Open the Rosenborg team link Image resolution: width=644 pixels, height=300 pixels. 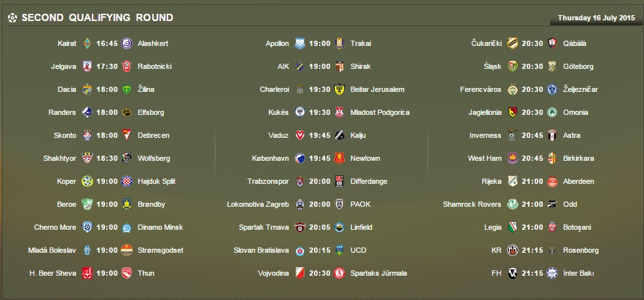point(580,250)
